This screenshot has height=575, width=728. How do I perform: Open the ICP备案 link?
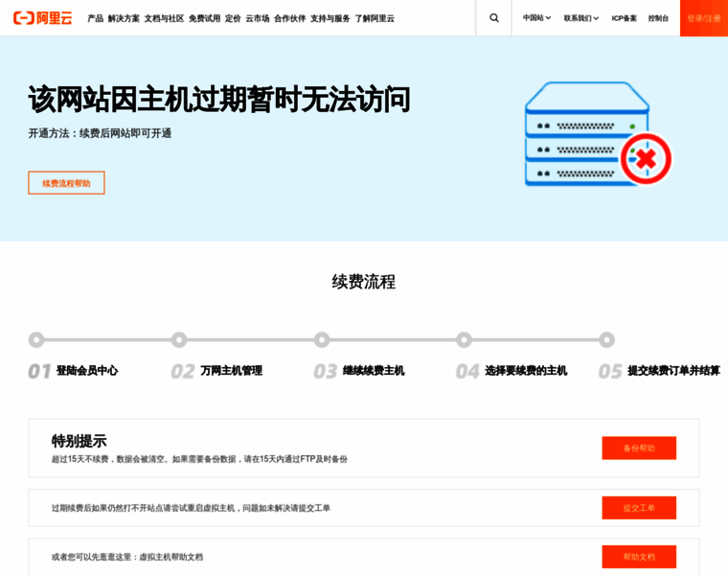625,18
